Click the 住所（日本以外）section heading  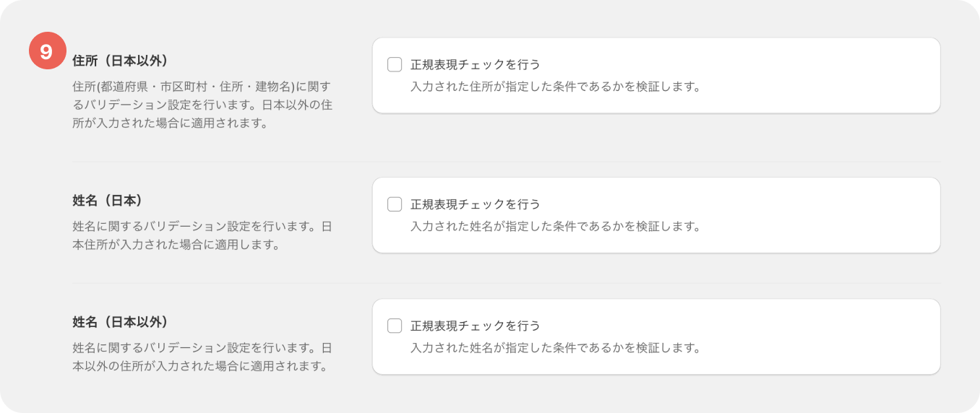pos(126,61)
